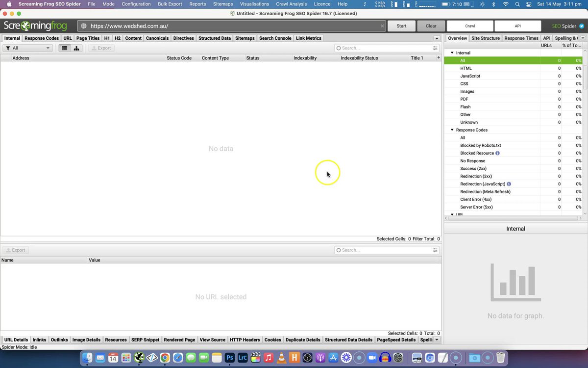Click the URL address input field
Viewport: 588px width, 368px height.
(231, 26)
